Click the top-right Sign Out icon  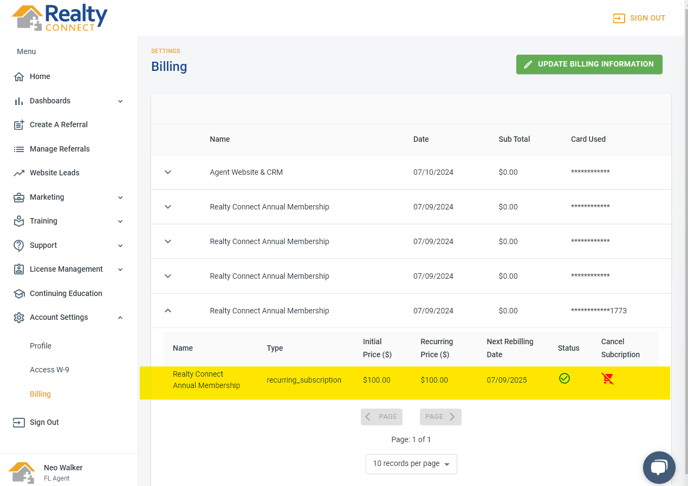coord(619,18)
